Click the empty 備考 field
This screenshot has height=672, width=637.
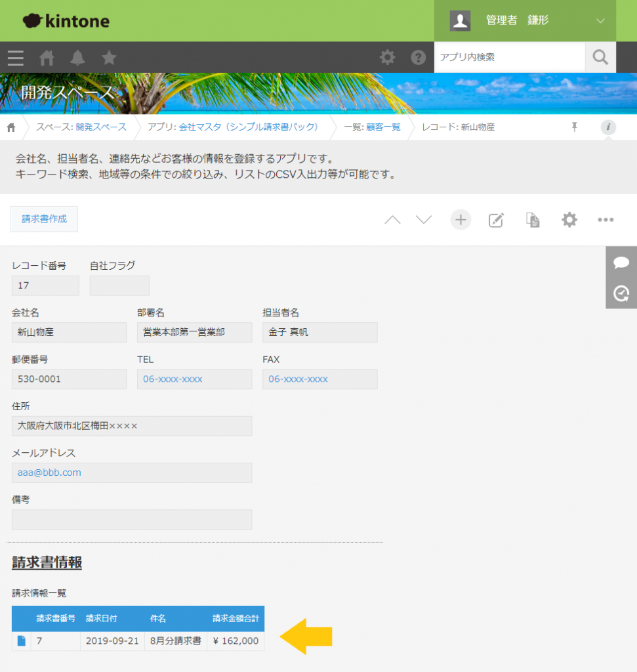132,520
